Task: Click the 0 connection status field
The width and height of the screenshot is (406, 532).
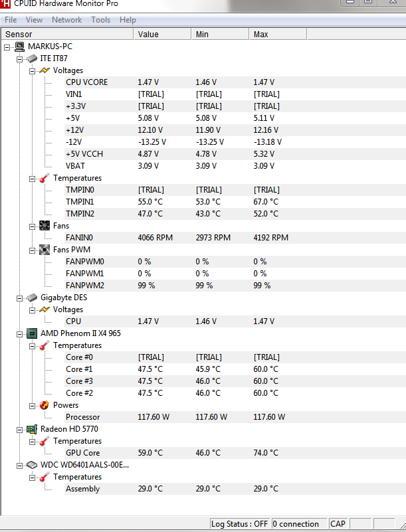Action: 300,524
